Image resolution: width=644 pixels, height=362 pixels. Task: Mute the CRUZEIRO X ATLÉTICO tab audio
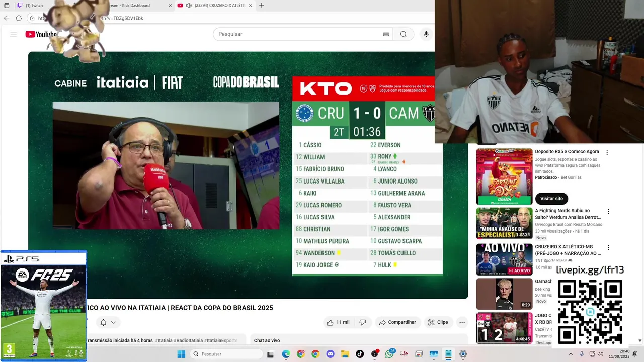point(189,5)
